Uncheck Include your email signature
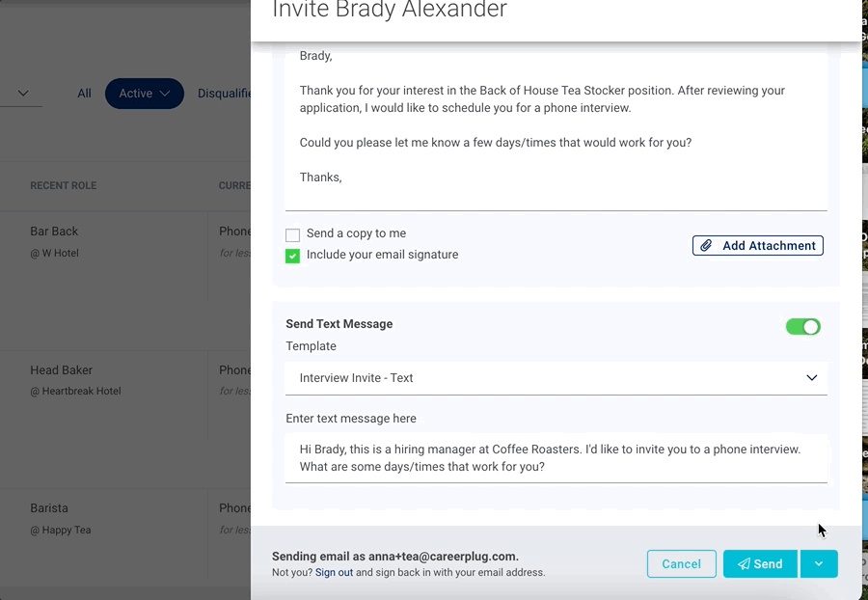This screenshot has width=868, height=600. (293, 256)
